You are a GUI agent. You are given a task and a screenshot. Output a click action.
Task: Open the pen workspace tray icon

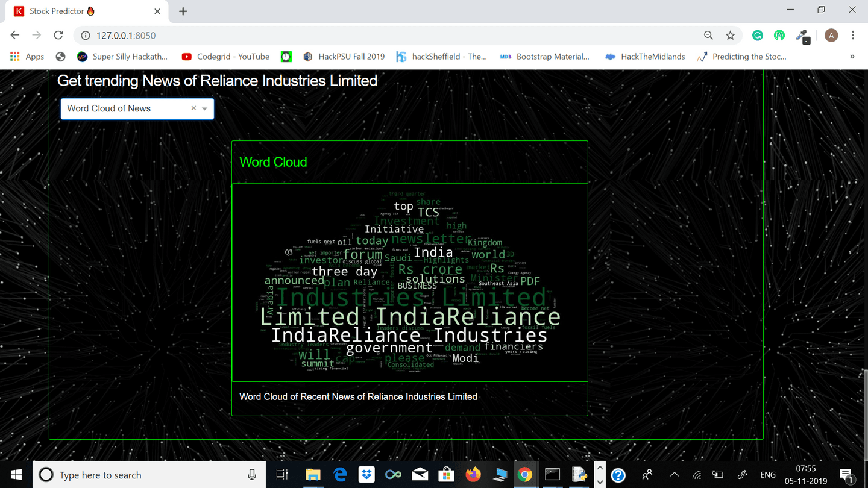pyautogui.click(x=743, y=475)
